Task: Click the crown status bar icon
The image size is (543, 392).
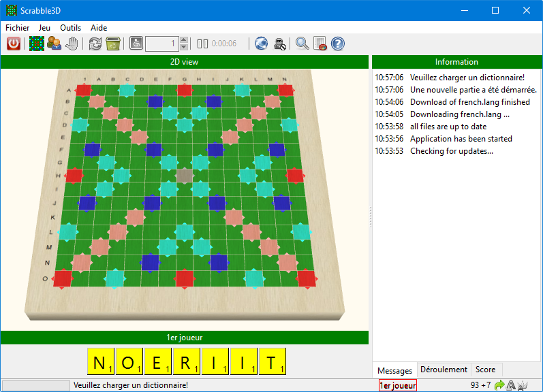Action: point(523,385)
